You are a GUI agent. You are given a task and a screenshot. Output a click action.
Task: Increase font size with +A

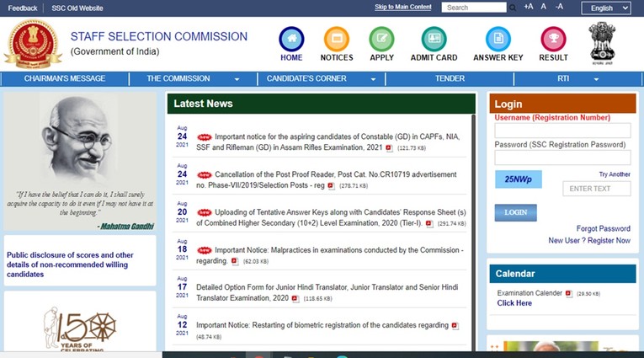[528, 7]
